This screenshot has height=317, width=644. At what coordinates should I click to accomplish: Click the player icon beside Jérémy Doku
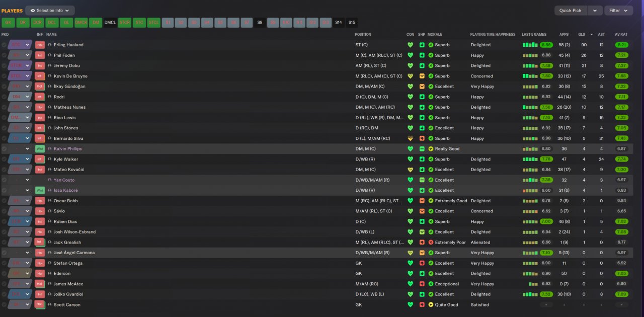click(50, 65)
